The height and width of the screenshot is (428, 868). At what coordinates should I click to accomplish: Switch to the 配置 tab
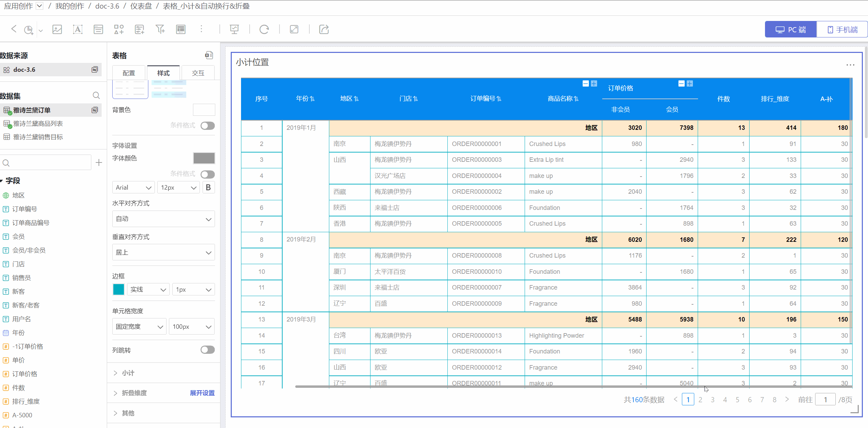click(x=129, y=73)
